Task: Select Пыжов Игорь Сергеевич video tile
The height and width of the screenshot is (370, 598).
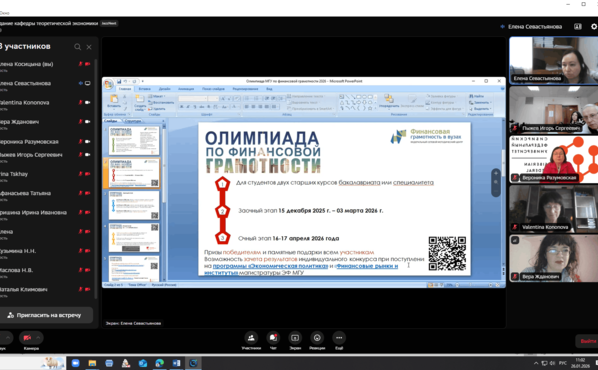Action: coord(554,110)
